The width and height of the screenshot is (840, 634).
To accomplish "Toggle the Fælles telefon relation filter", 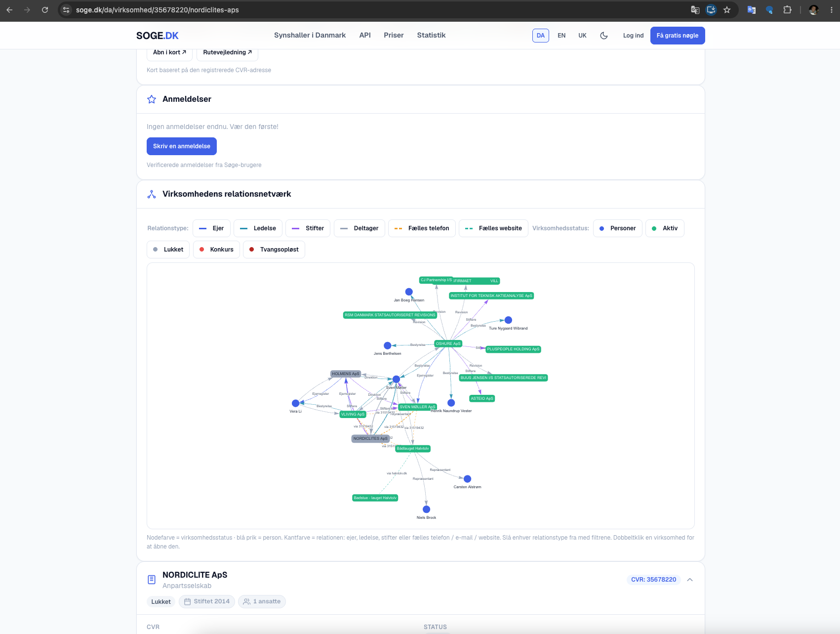I will tap(422, 228).
